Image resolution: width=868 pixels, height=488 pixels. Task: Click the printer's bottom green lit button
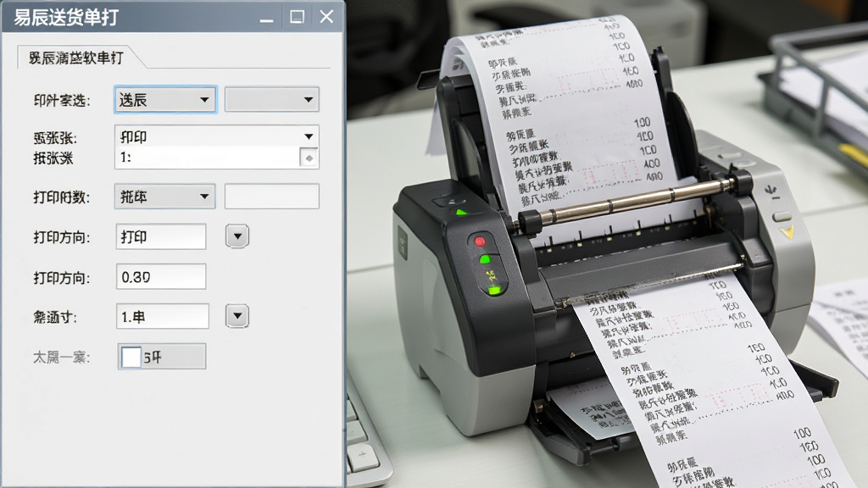(x=494, y=290)
